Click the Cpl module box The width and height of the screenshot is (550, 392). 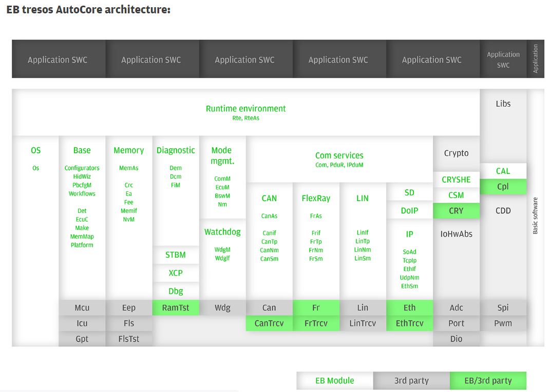click(503, 186)
